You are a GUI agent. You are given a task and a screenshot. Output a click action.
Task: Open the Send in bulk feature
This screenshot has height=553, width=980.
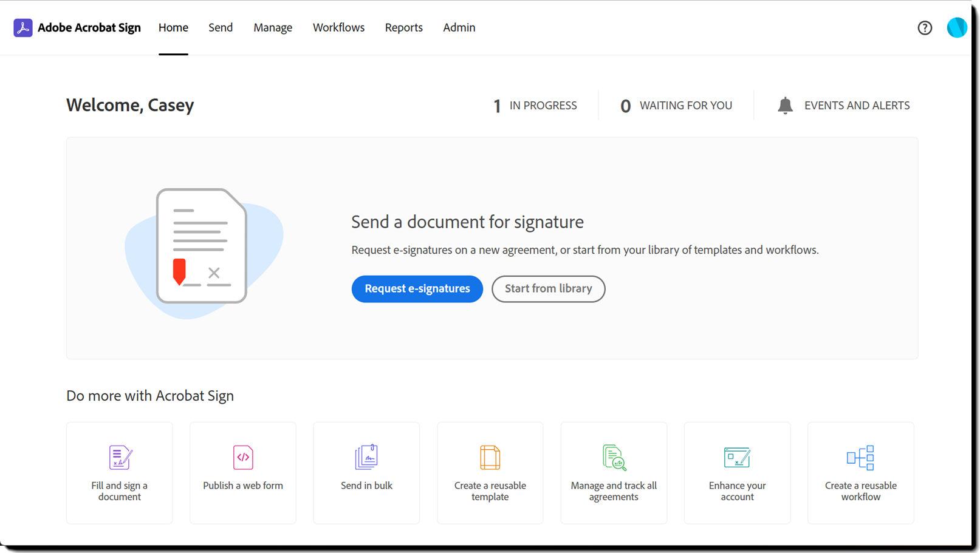pyautogui.click(x=366, y=457)
